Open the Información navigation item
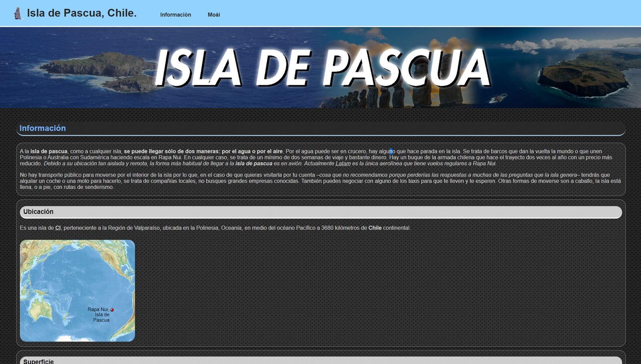This screenshot has width=641, height=364. click(175, 15)
